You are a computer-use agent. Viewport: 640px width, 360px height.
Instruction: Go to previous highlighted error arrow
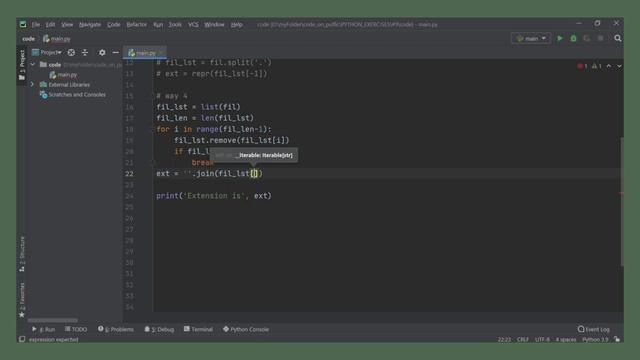pos(609,66)
